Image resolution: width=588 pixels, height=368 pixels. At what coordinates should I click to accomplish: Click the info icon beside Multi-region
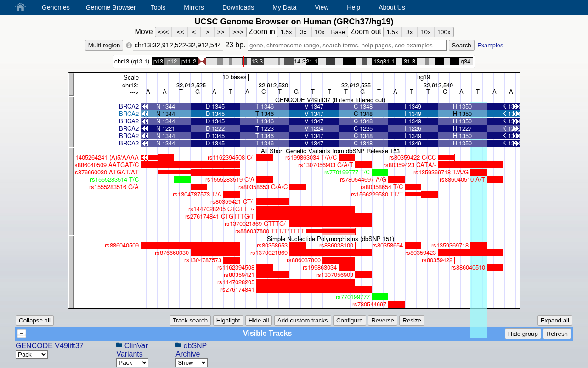129,46
